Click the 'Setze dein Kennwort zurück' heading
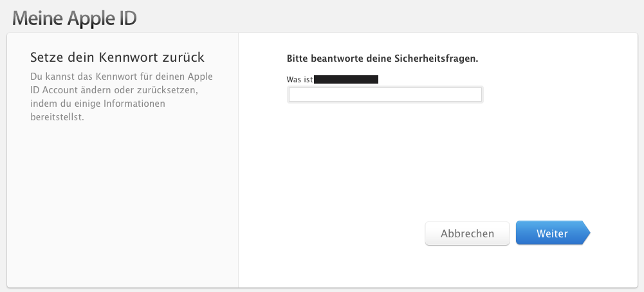Screen dimensions: 644x292 [118, 57]
